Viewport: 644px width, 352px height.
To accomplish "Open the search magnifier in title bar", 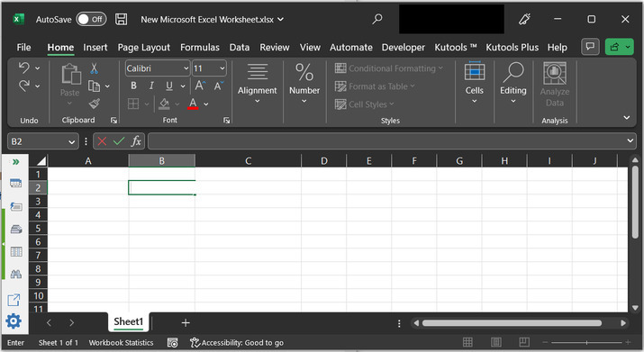I will click(377, 19).
